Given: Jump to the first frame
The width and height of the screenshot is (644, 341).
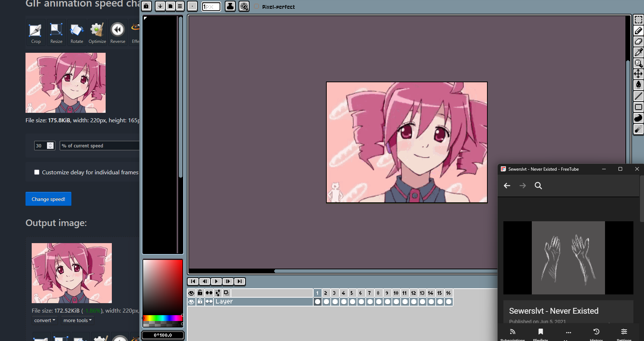Looking at the screenshot, I should pos(193,281).
